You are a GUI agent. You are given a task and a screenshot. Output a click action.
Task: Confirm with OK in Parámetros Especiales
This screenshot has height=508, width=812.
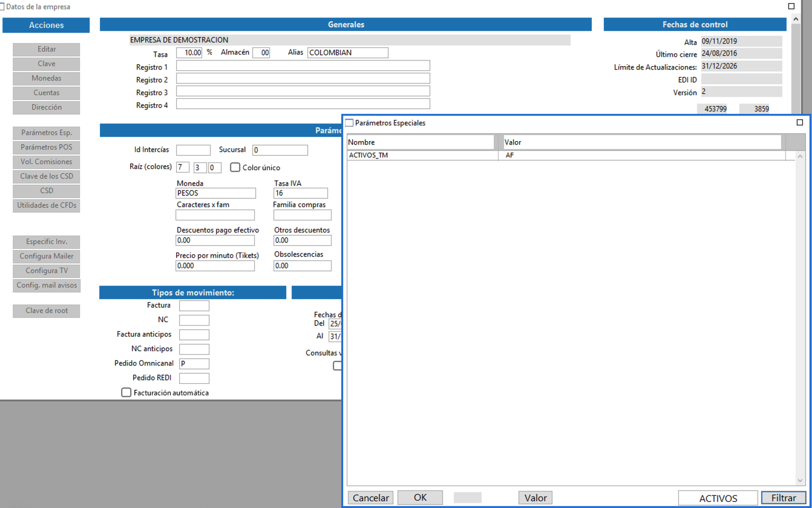[421, 498]
